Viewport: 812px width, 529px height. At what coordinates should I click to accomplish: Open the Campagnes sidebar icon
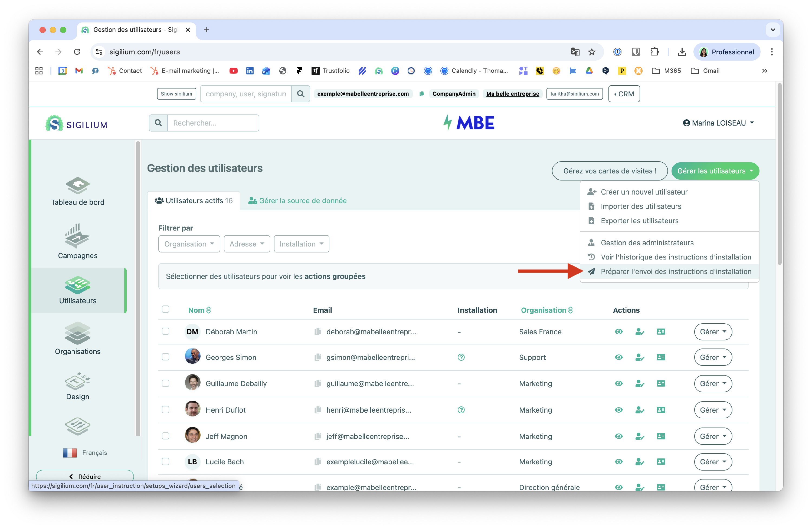tap(77, 236)
